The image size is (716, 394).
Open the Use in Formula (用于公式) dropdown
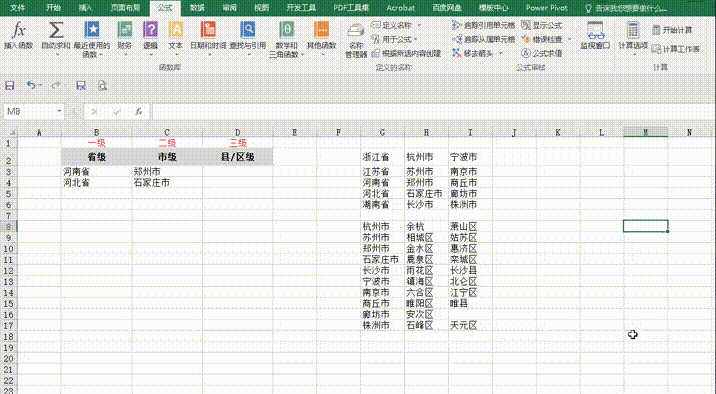pyautogui.click(x=394, y=39)
